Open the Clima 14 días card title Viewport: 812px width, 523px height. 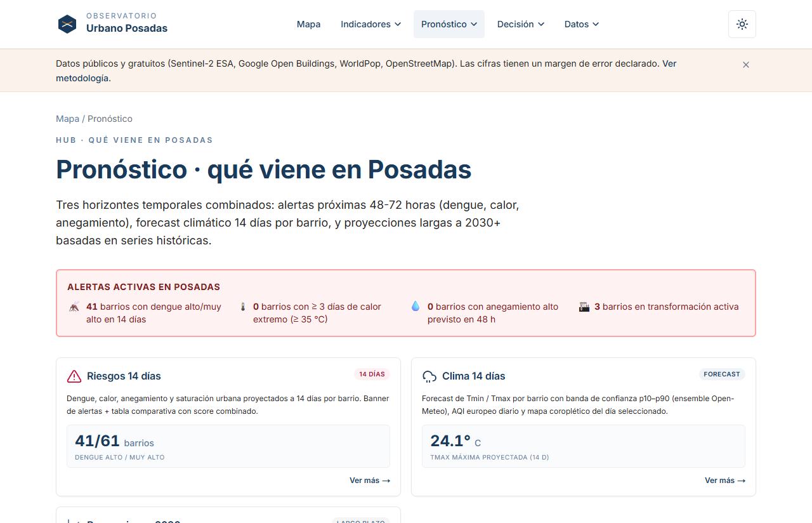coord(474,376)
